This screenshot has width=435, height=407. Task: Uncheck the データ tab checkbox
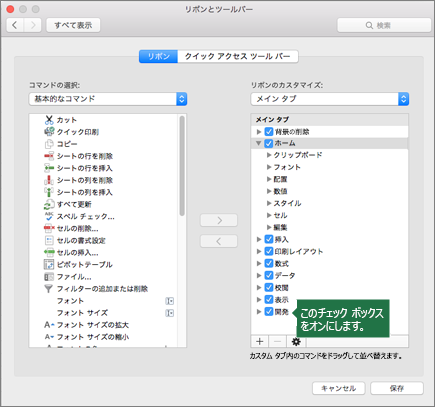pos(269,275)
